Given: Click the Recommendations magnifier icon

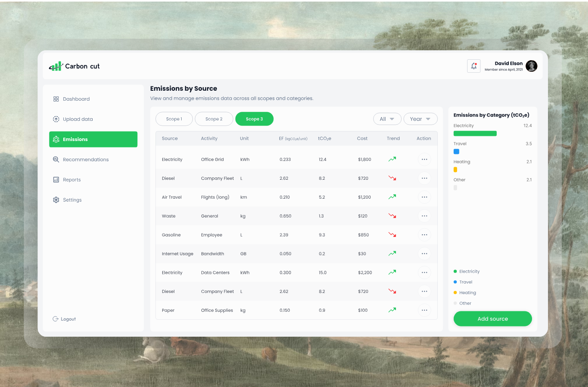Looking at the screenshot, I should click(56, 160).
